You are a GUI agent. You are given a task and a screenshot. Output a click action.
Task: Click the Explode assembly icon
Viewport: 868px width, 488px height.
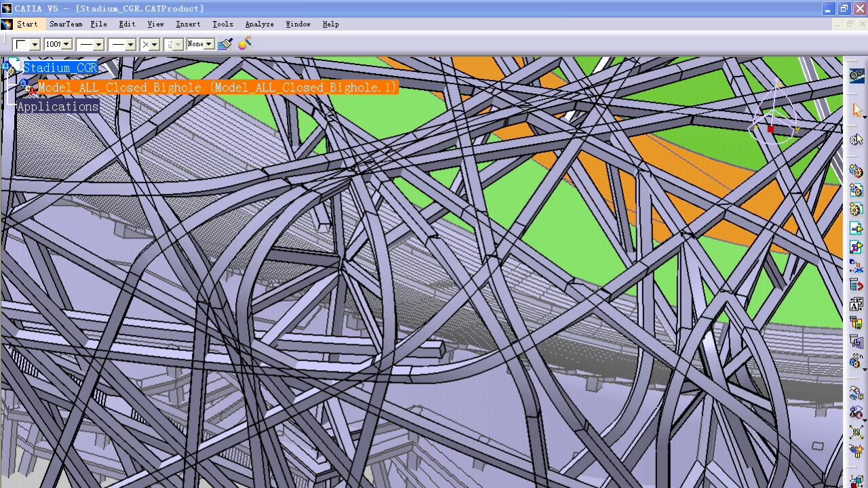click(856, 432)
